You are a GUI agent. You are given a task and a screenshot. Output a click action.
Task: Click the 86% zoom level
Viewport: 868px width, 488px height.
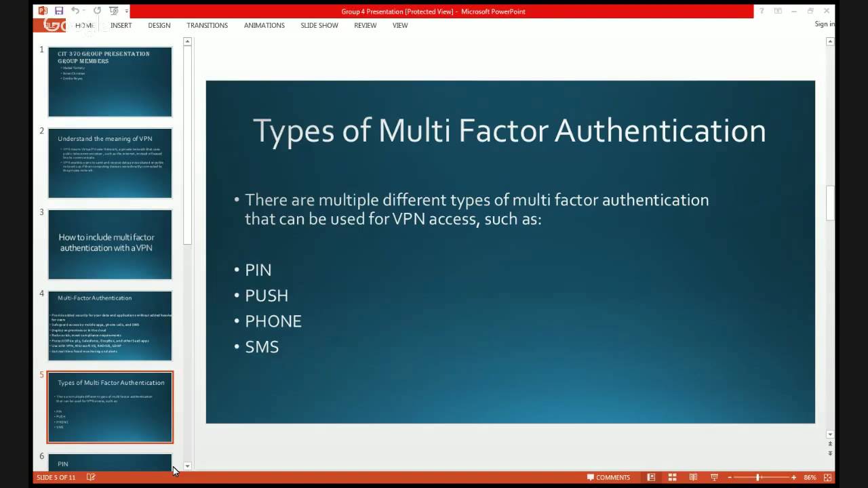(810, 477)
